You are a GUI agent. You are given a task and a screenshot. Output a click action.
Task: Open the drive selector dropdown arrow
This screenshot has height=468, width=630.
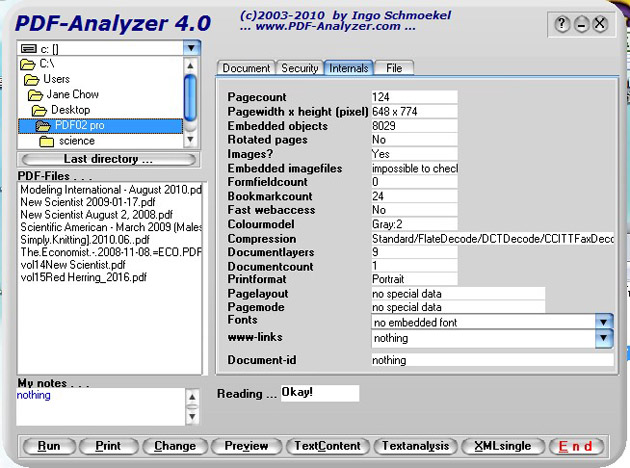pos(191,48)
